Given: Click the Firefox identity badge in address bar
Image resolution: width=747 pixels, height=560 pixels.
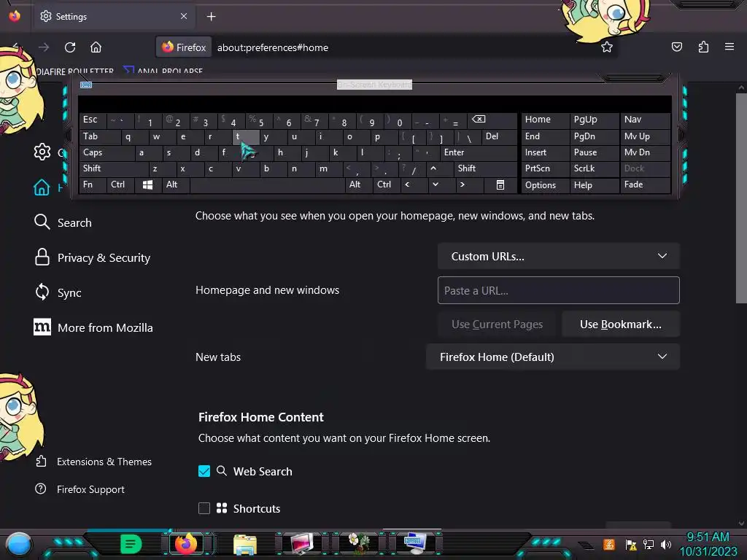Looking at the screenshot, I should tap(184, 47).
